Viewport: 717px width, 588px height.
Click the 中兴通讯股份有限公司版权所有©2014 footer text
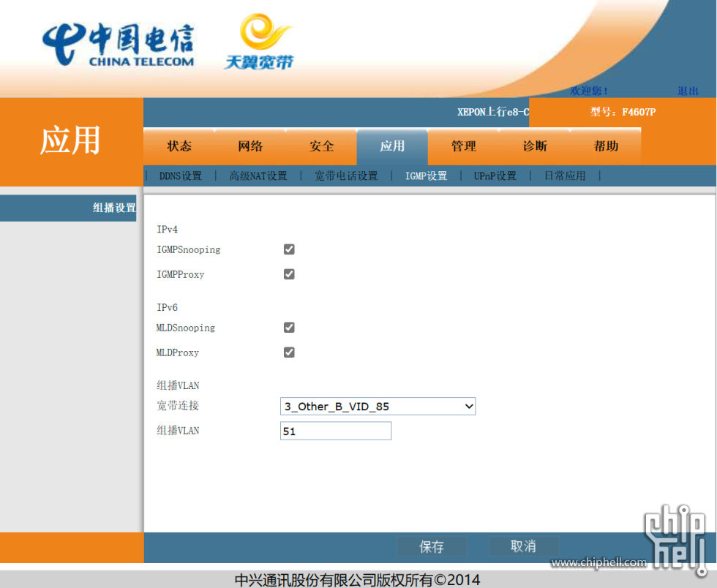(358, 580)
